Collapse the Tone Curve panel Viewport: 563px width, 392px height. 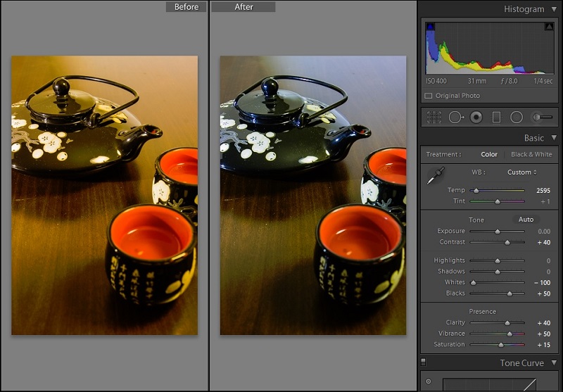coord(554,363)
